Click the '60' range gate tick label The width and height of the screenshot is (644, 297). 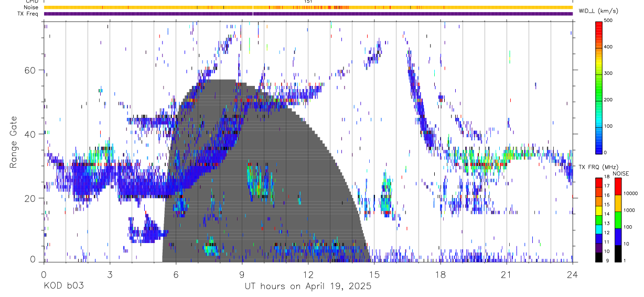[30, 70]
